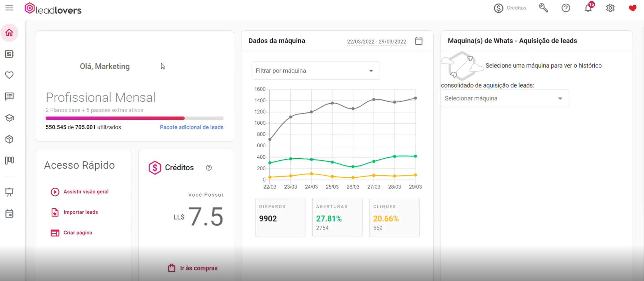This screenshot has width=644, height=281.
Task: Open the settings gear icon
Action: 610,8
